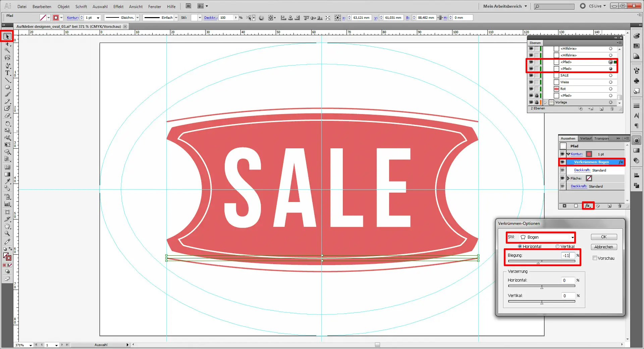The width and height of the screenshot is (644, 349).
Task: Hide the Rot layer visibility
Action: (x=531, y=89)
